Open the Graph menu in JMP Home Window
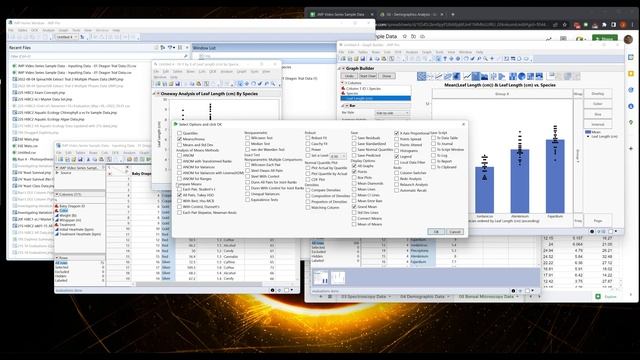Viewport: 640px width, 360px height. (63, 30)
